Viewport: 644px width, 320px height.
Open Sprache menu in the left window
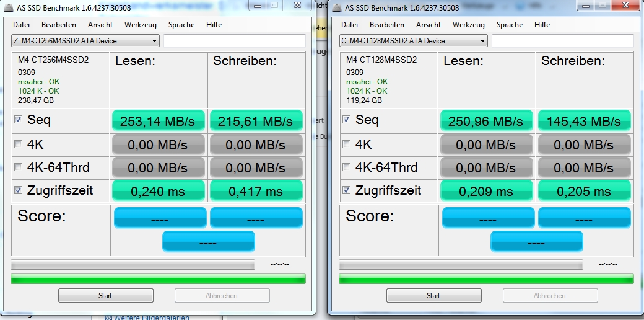[181, 25]
